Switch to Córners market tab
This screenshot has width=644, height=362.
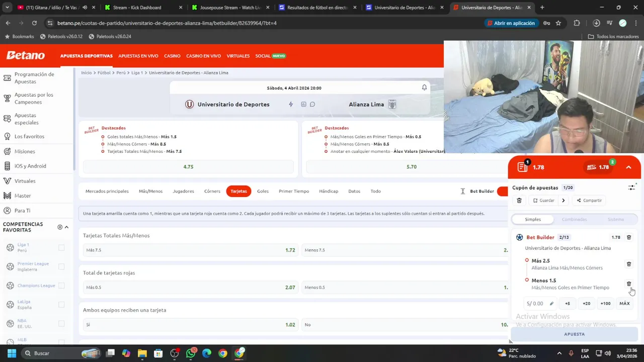(212, 191)
